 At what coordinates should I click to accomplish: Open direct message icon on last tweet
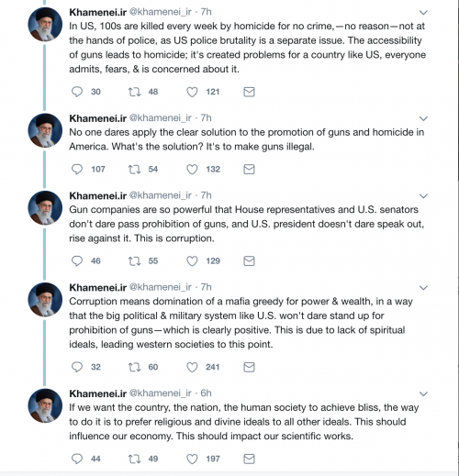pos(249,459)
